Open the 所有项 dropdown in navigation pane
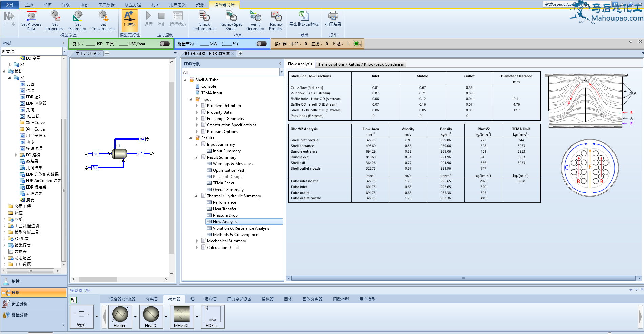This screenshot has width=644, height=334. point(64,51)
